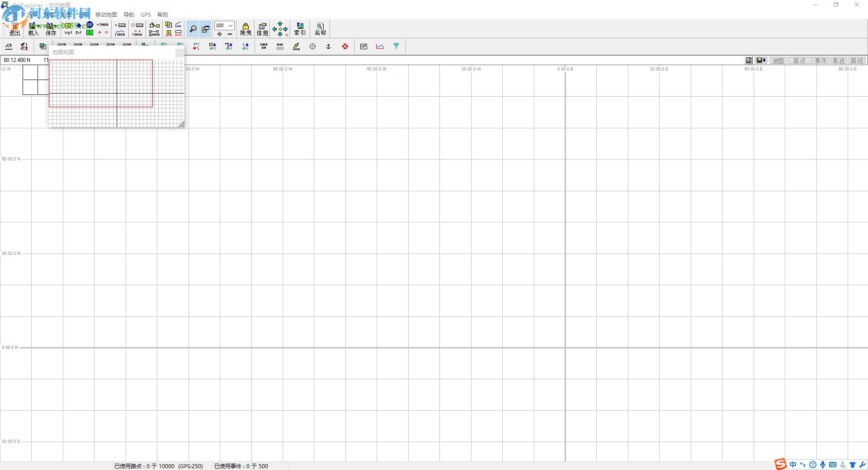Click the Sogou input method S icon
The image size is (868, 470).
[781, 464]
